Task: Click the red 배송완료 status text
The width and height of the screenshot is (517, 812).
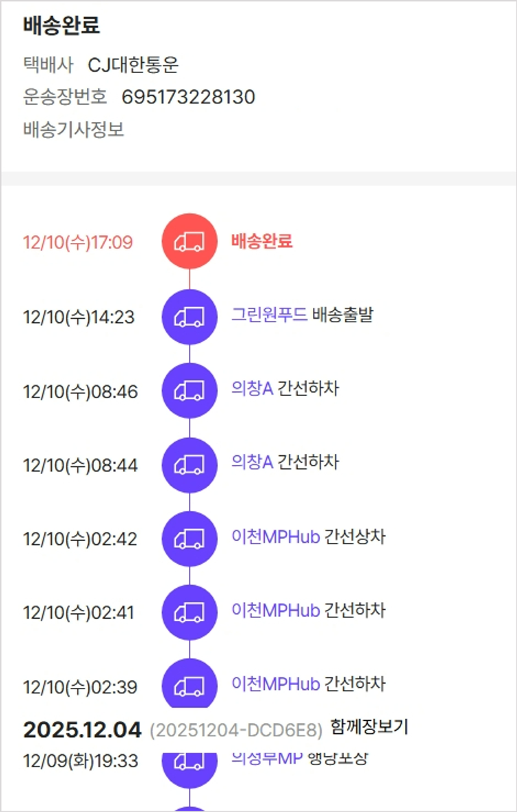Action: [x=262, y=241]
